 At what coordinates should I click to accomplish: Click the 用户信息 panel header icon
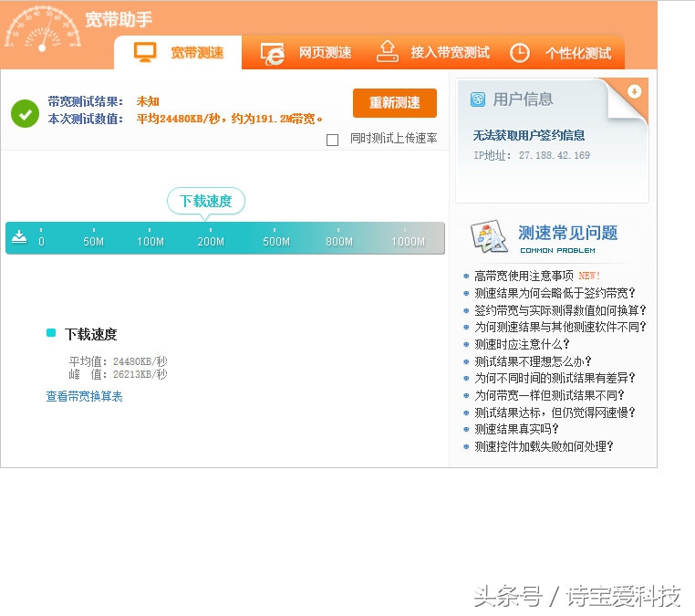pyautogui.click(x=477, y=99)
